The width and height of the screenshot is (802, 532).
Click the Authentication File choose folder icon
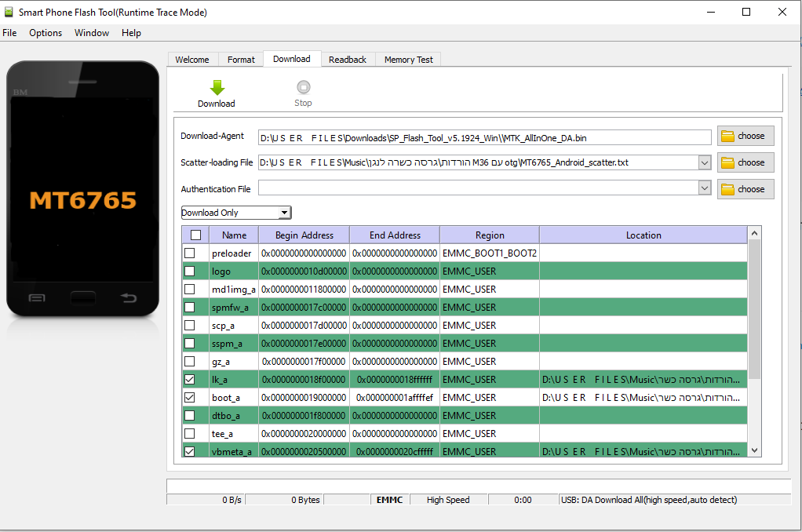coord(727,189)
